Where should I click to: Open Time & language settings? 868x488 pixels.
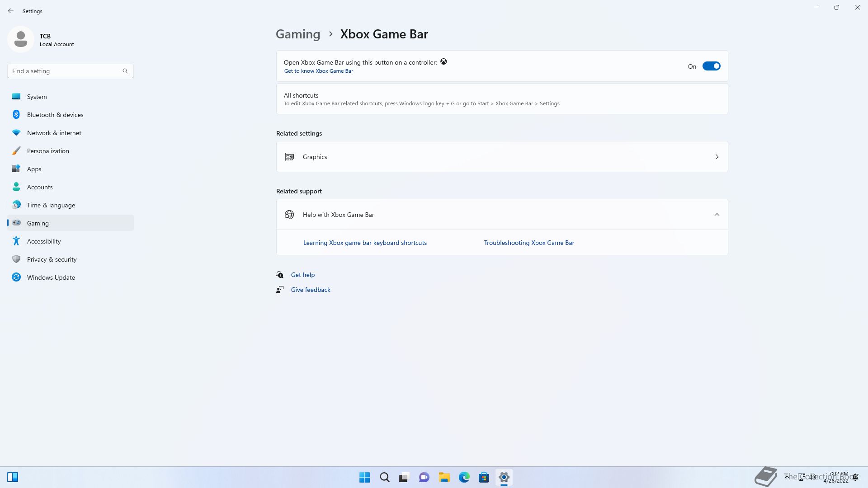(70, 205)
